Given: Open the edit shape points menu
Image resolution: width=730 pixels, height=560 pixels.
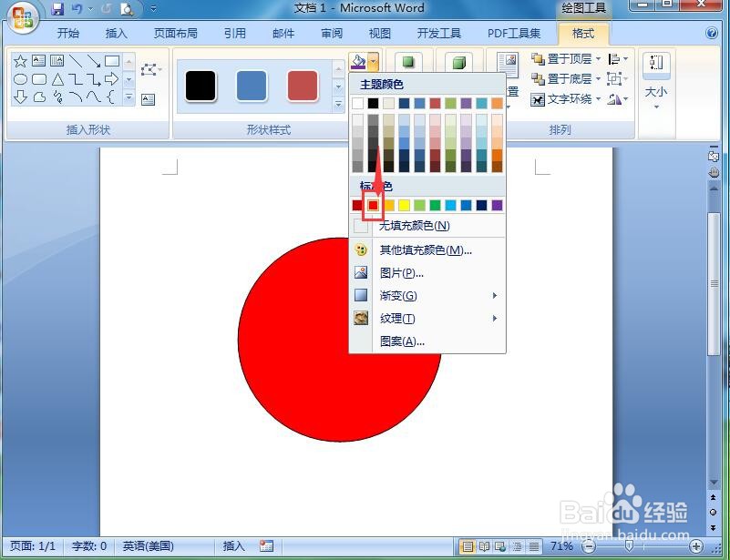Looking at the screenshot, I should 151,70.
